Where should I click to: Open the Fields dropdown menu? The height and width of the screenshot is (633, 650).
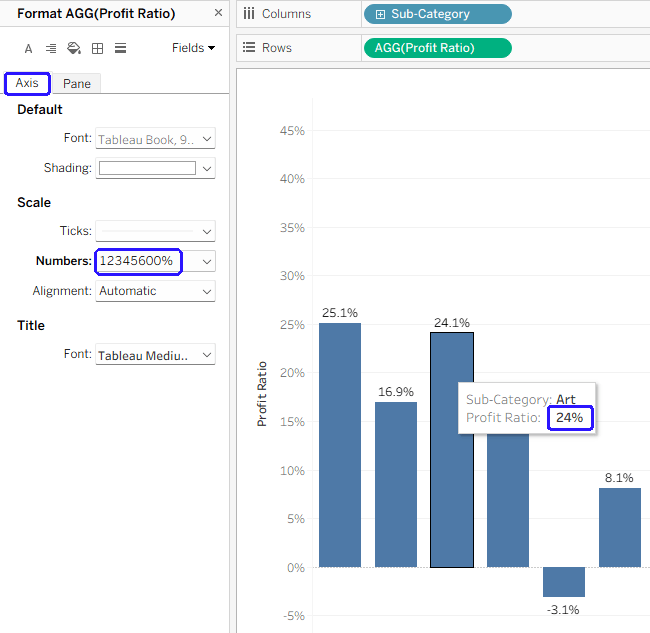[x=193, y=48]
